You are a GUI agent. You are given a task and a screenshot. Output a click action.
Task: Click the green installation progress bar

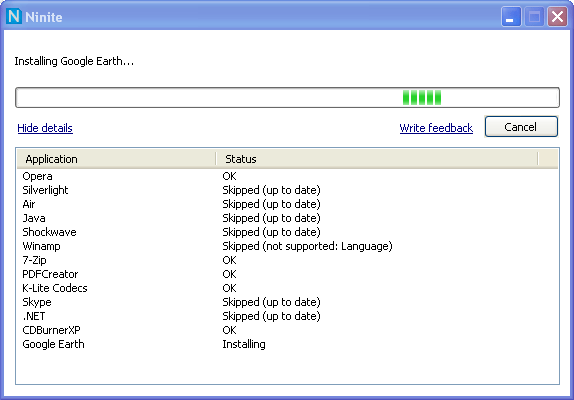coord(287,97)
